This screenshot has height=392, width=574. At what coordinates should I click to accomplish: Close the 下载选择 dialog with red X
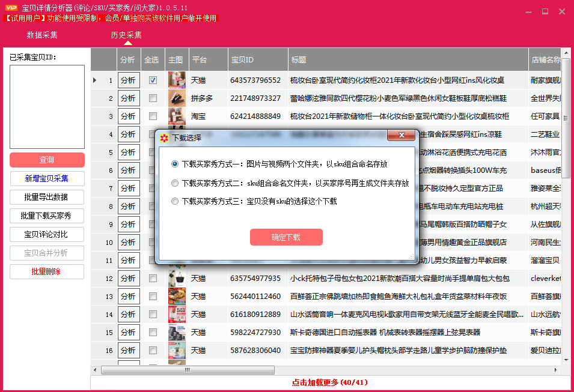(400, 137)
